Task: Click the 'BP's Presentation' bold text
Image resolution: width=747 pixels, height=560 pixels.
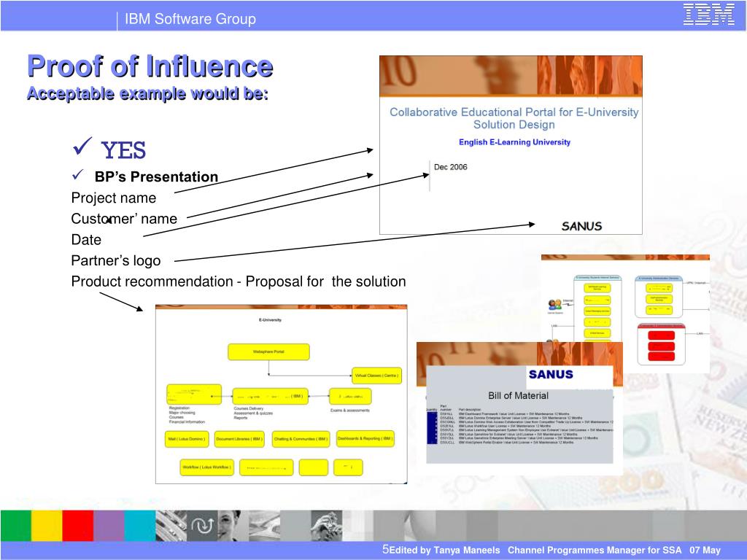Action: 156,176
